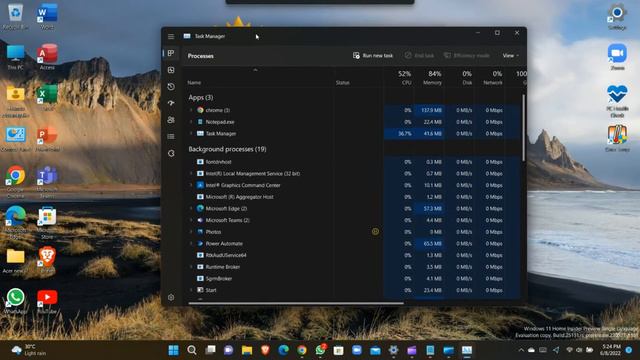This screenshot has width=640, height=360.
Task: Expand the Power Automate process row
Action: pyautogui.click(x=191, y=243)
